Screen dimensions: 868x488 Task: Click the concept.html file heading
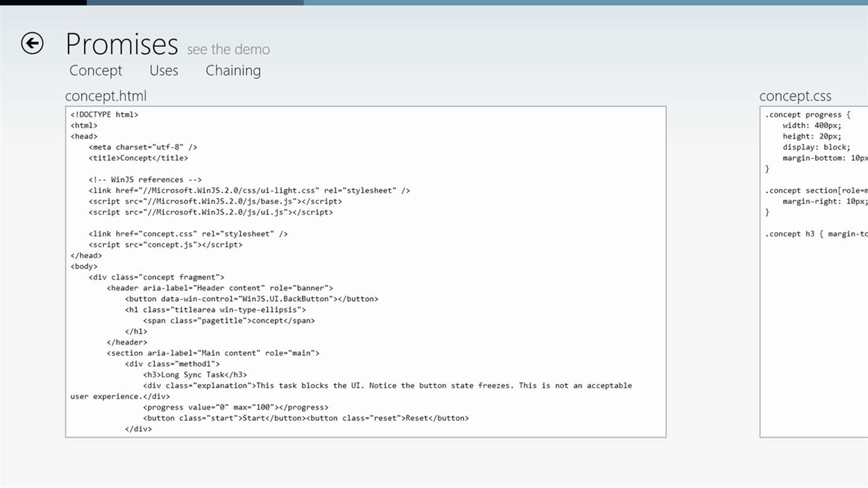tap(106, 96)
